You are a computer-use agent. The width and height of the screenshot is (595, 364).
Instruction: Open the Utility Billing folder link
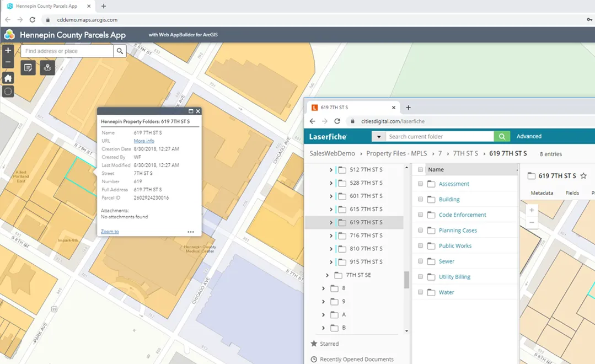(x=454, y=277)
